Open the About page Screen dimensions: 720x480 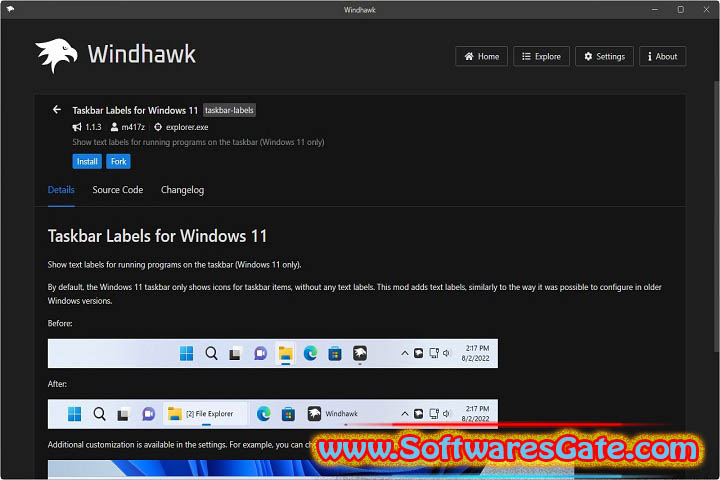click(663, 56)
